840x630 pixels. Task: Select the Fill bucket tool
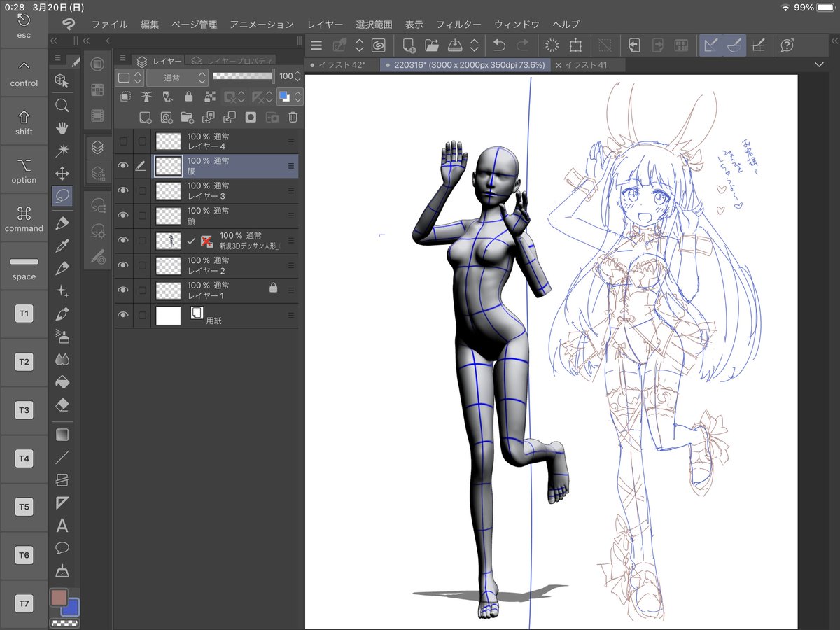click(x=62, y=382)
